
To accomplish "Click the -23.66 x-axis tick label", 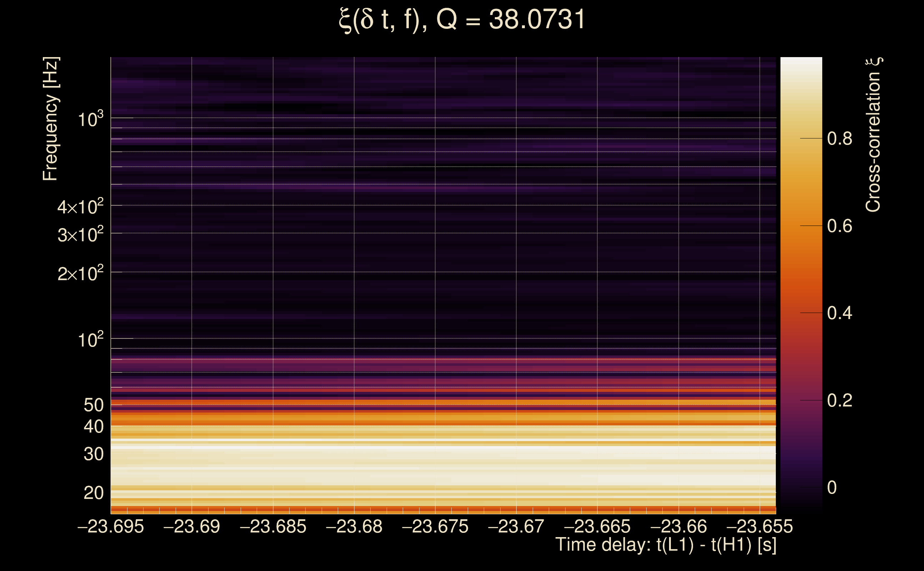I will [678, 526].
